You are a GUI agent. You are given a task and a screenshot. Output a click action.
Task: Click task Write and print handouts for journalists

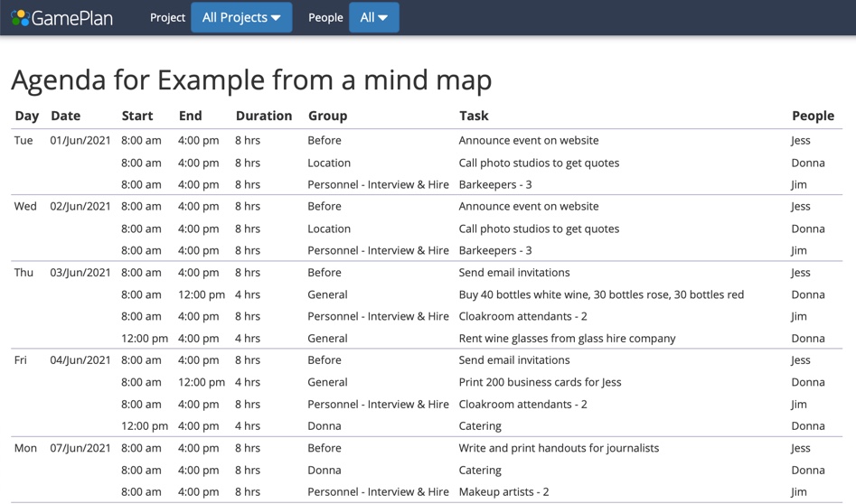[559, 448]
